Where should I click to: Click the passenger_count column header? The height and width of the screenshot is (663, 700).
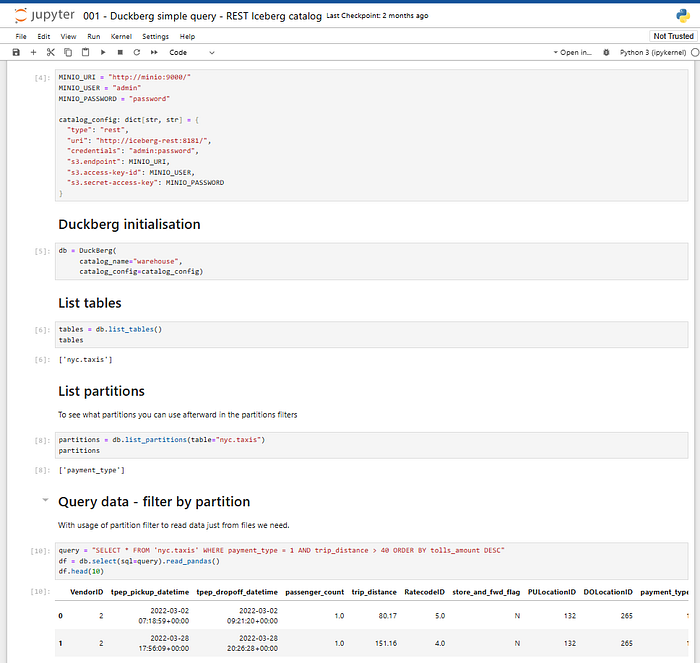click(x=315, y=592)
